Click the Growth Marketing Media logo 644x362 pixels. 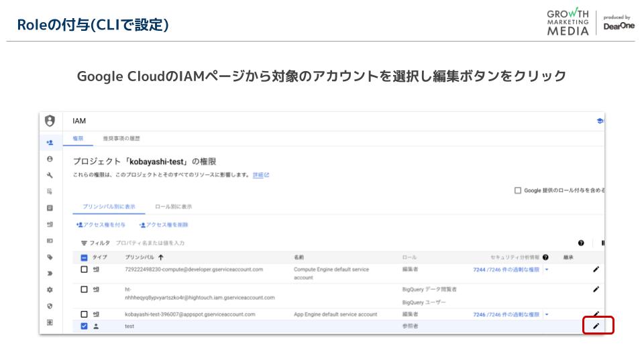point(568,21)
